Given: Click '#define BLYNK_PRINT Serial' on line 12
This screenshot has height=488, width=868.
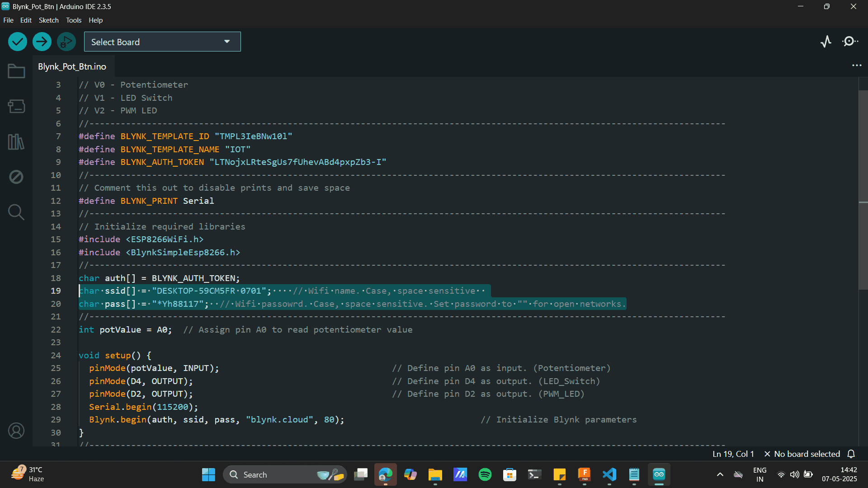Looking at the screenshot, I should click(146, 201).
